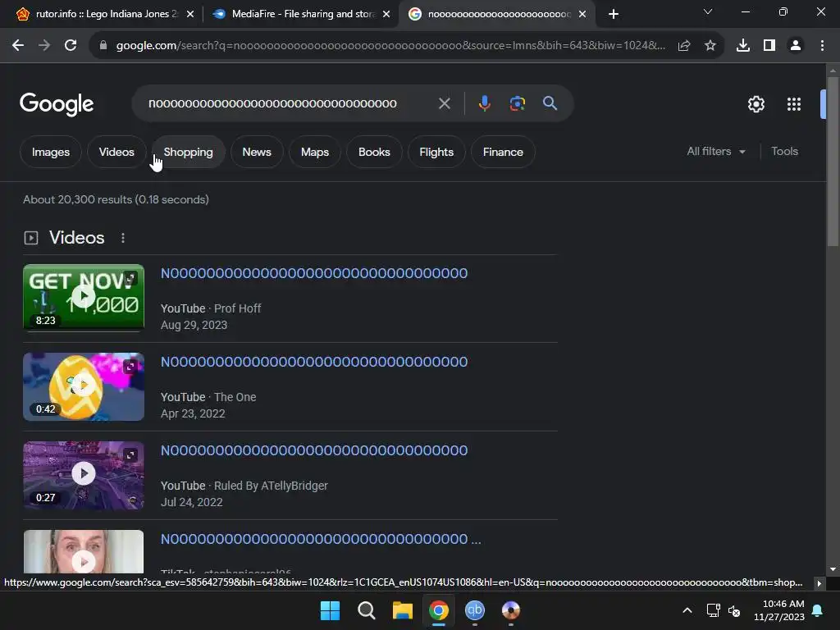Filter results by Images
Viewport: 840px width, 630px height.
tap(50, 152)
